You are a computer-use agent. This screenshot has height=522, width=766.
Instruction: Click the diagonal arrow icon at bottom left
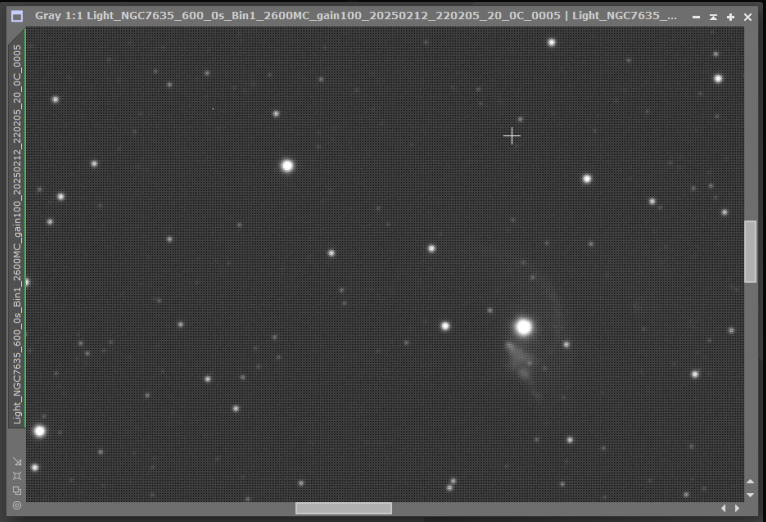tap(17, 461)
